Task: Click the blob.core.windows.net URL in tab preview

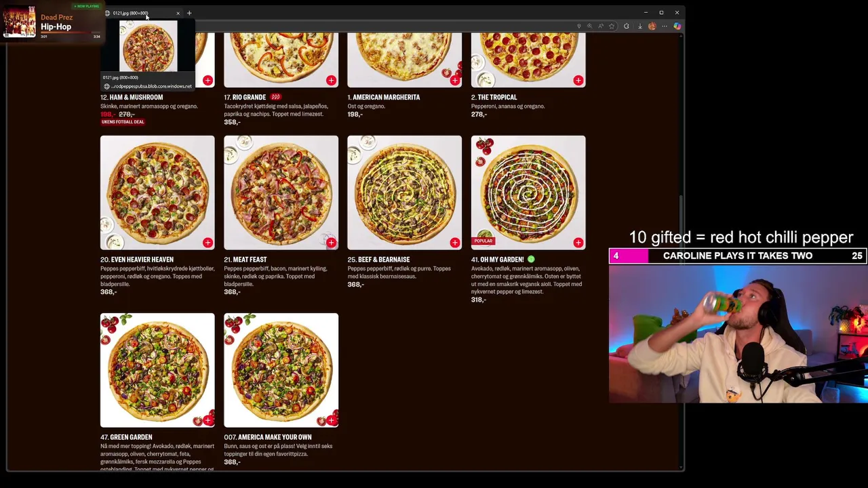Action: (x=151, y=86)
